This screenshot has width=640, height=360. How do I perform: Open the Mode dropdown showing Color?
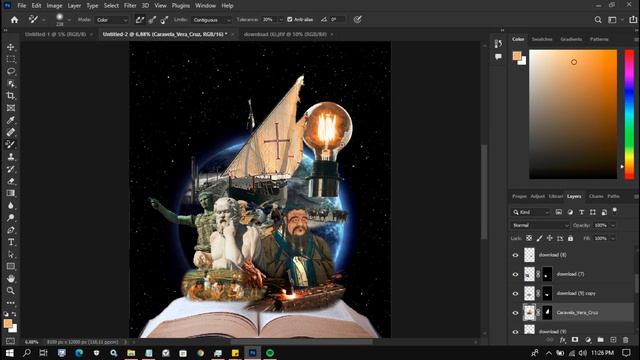[x=112, y=20]
